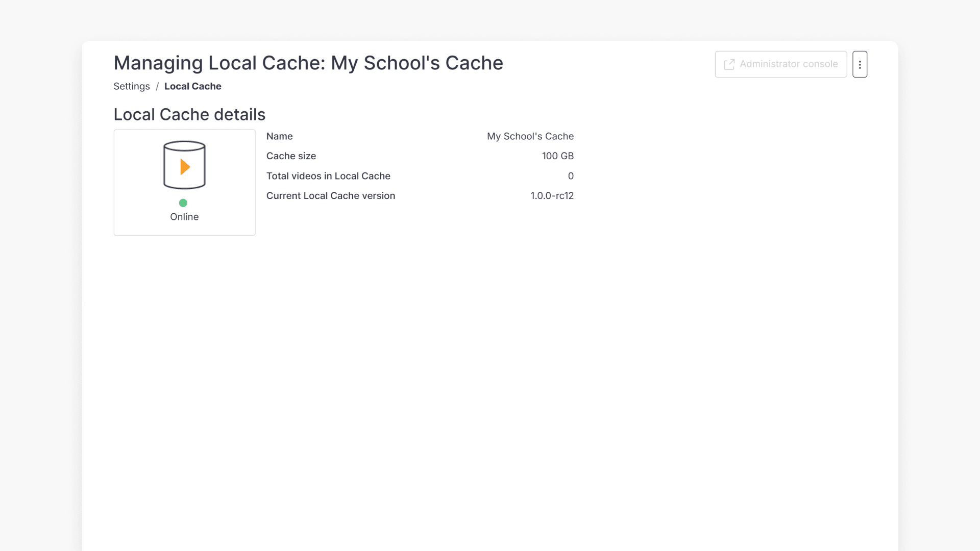Image resolution: width=980 pixels, height=551 pixels.
Task: Click the Name field label
Action: tap(279, 136)
